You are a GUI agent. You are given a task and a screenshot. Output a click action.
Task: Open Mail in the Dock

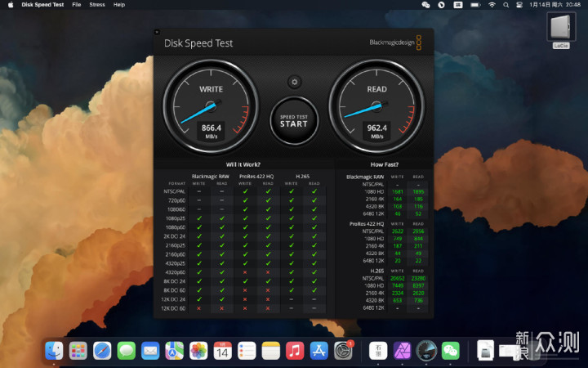[150, 351]
